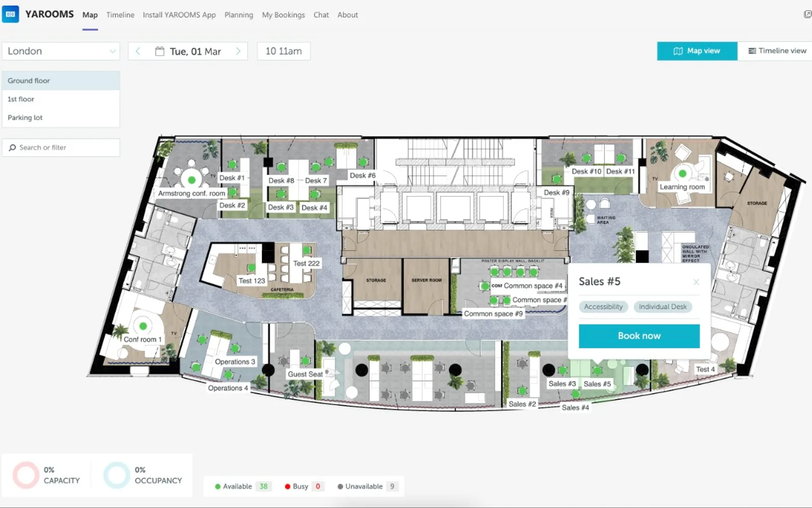The width and height of the screenshot is (812, 508).
Task: Click the Common space #9 label
Action: [x=493, y=313]
